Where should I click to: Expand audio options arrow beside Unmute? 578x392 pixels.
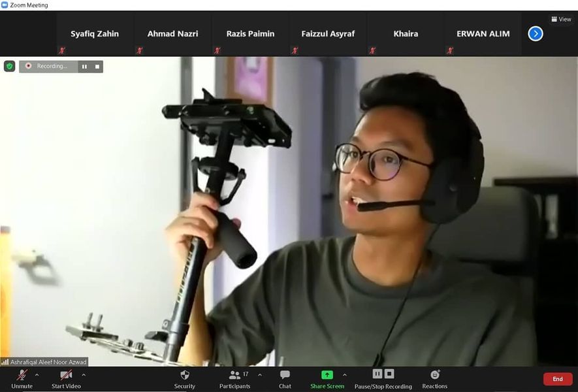coord(37,375)
